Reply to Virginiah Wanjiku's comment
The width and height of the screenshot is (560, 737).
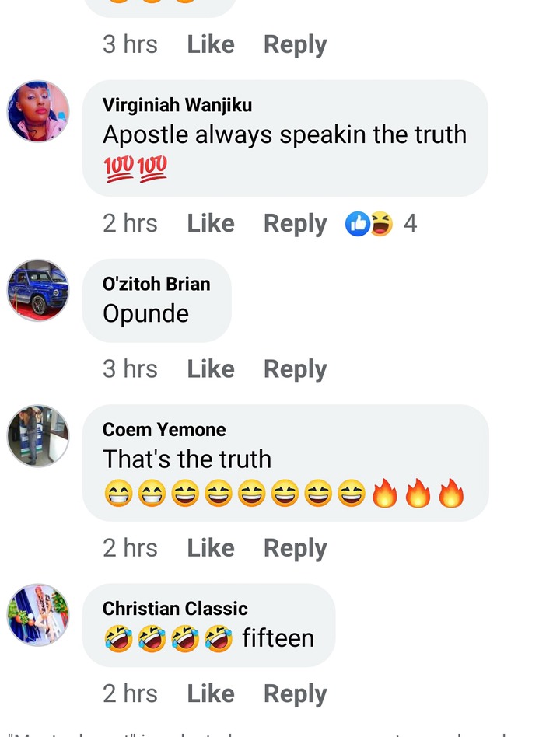[295, 224]
